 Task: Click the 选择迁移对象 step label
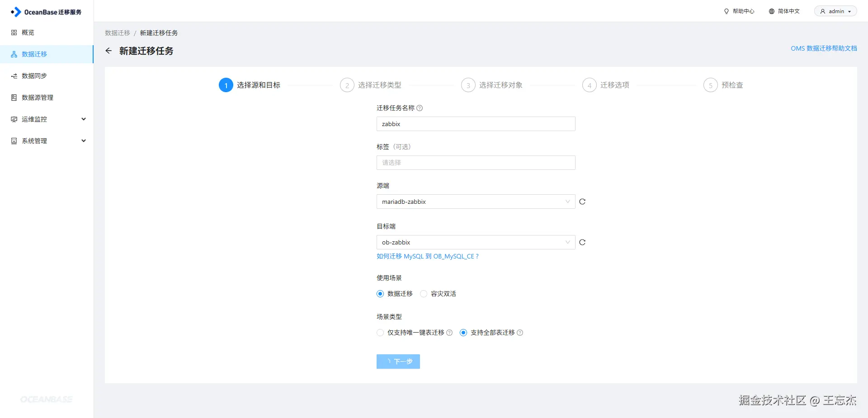click(x=501, y=85)
